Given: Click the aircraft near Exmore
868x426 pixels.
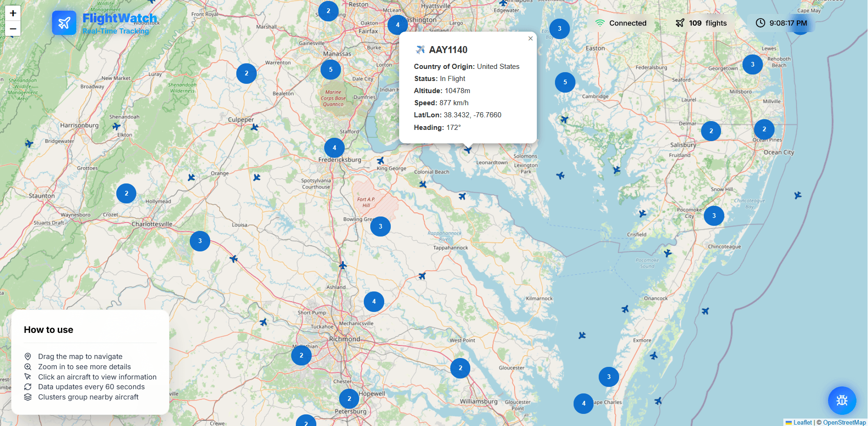Looking at the screenshot, I should click(x=654, y=356).
